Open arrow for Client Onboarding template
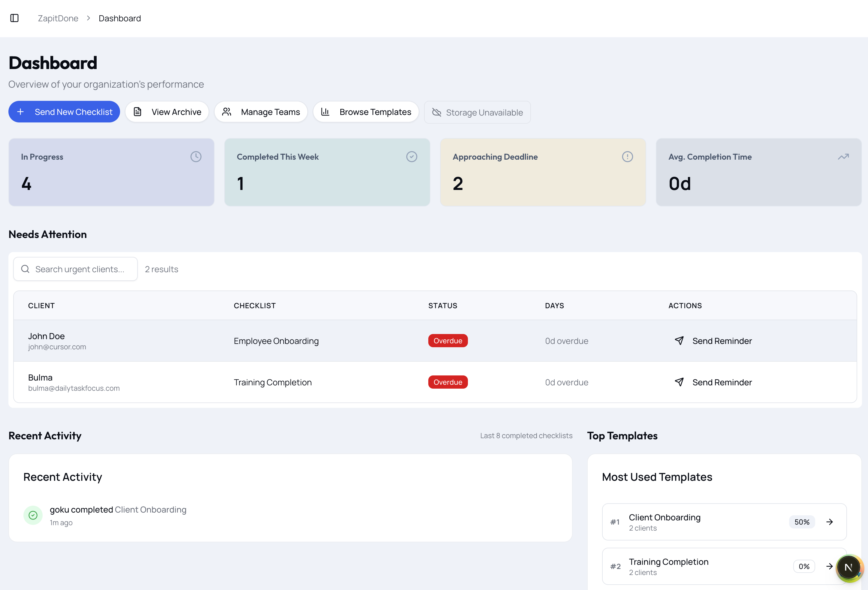Screen dimensions: 868x590 click(830, 522)
